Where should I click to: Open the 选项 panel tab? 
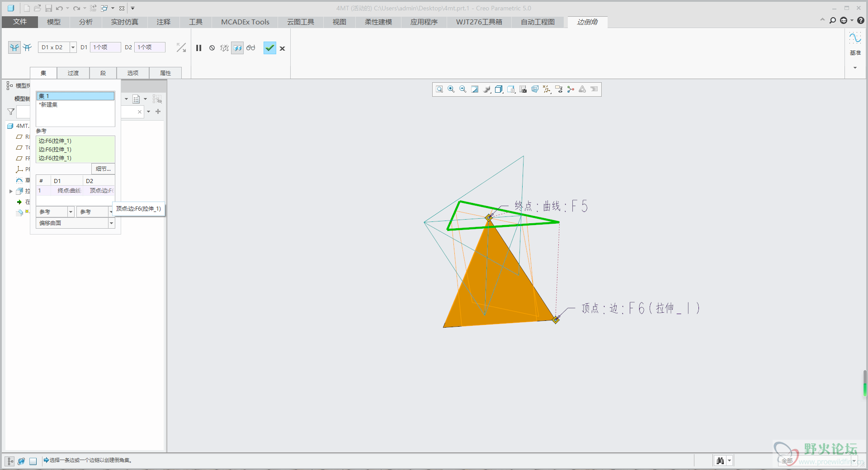[x=133, y=73]
